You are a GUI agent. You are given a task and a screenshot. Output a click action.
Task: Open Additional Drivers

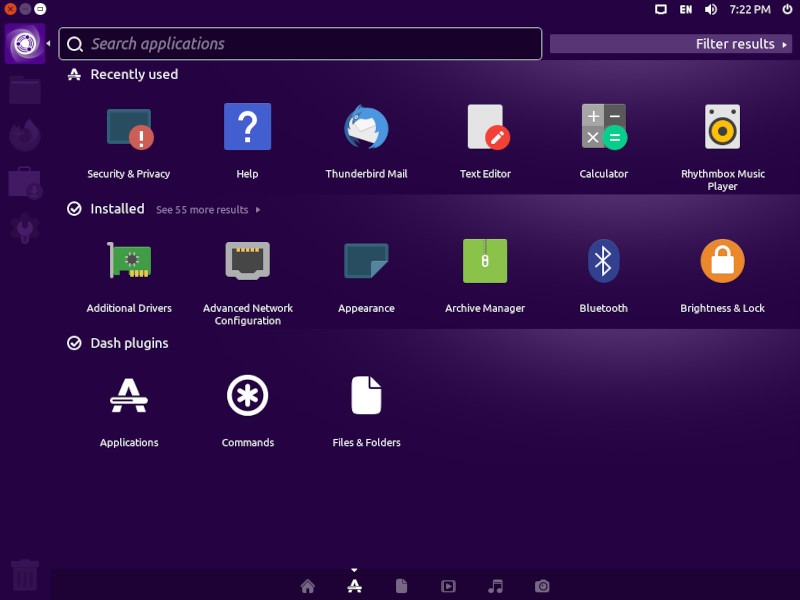coord(128,262)
